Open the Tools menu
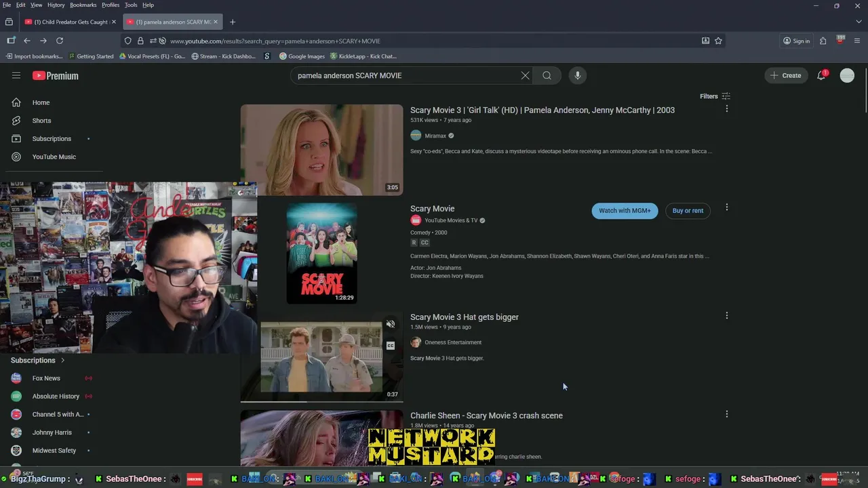 [131, 5]
